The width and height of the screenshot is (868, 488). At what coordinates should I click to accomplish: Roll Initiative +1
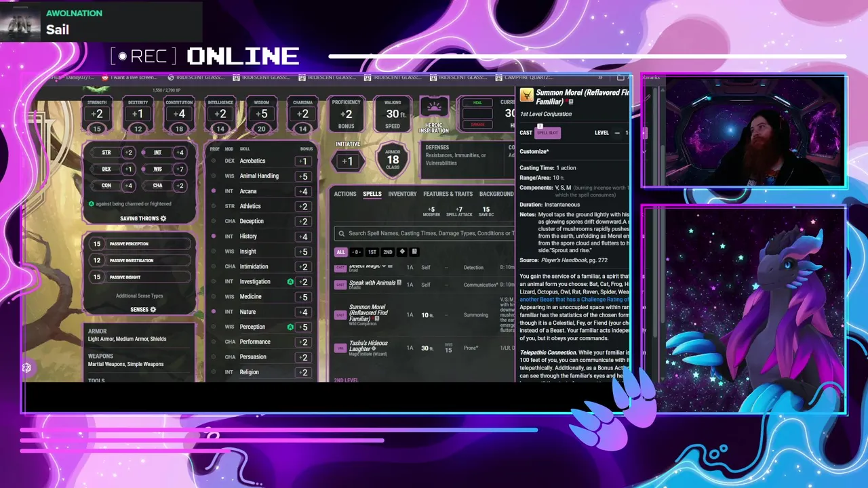[347, 161]
